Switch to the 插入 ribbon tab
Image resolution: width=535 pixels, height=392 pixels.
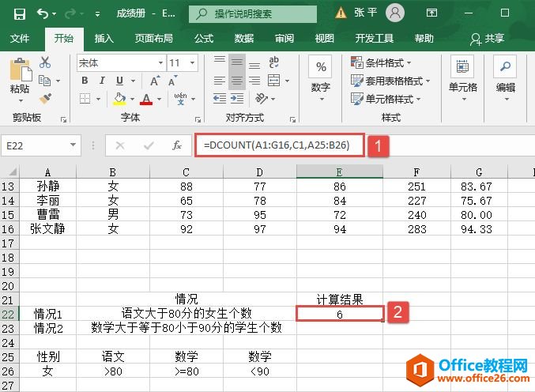click(104, 39)
